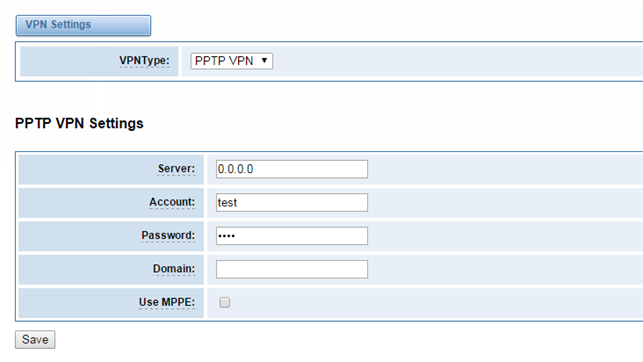
Task: Focus the Account input field
Action: pyautogui.click(x=292, y=203)
